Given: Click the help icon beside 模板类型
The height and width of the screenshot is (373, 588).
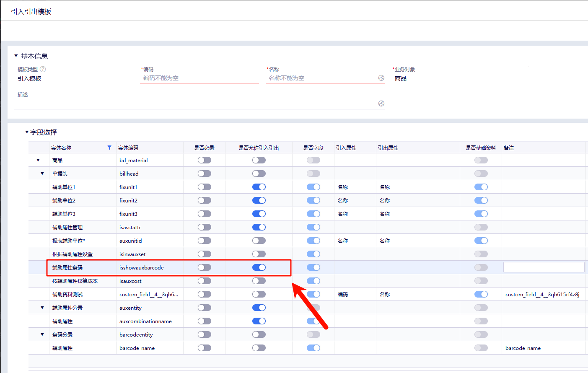Looking at the screenshot, I should pos(43,69).
